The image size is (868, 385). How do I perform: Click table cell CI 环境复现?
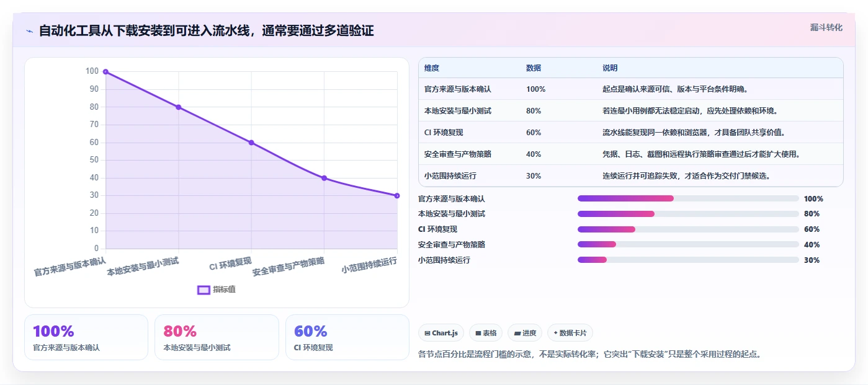(444, 133)
